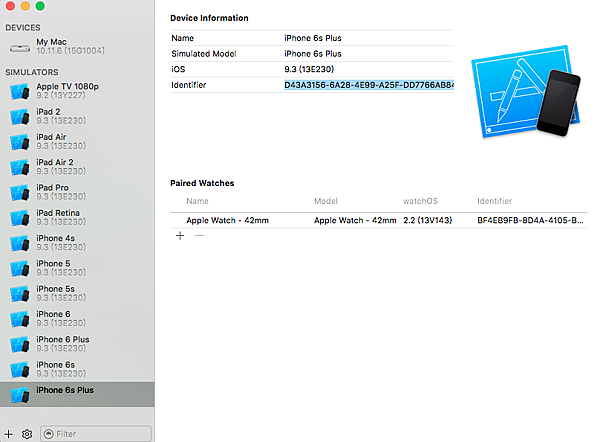Click the iPad Air simulator icon
This screenshot has width=600, height=442.
point(20,142)
